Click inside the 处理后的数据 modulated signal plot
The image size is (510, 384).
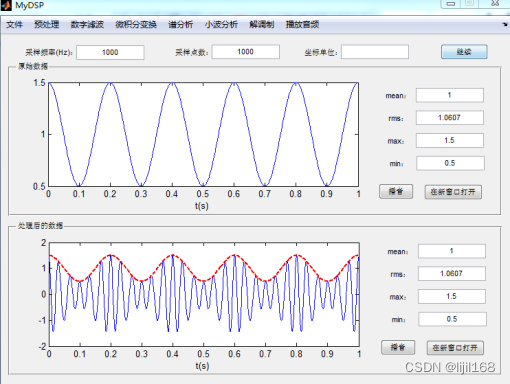(x=204, y=294)
